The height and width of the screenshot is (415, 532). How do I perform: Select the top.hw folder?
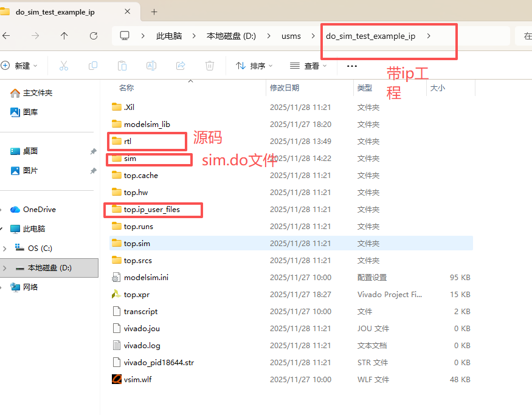(x=291, y=192)
